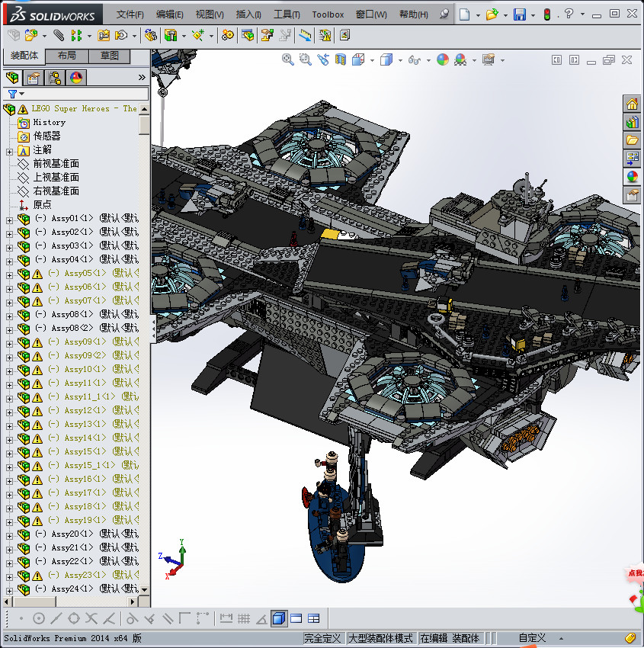This screenshot has height=648, width=644.
Task: Click the Apply Scene icon
Action: coord(460,60)
